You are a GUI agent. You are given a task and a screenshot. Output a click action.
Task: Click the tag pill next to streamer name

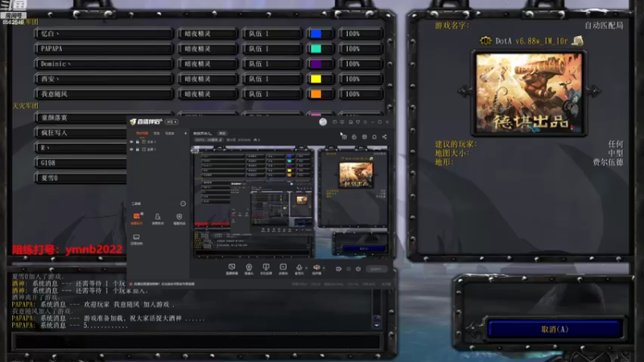point(222,134)
